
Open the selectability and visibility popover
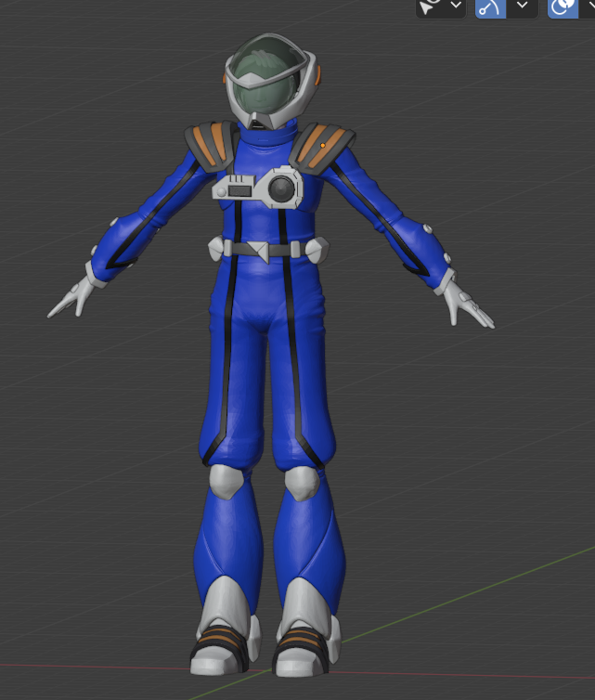441,7
